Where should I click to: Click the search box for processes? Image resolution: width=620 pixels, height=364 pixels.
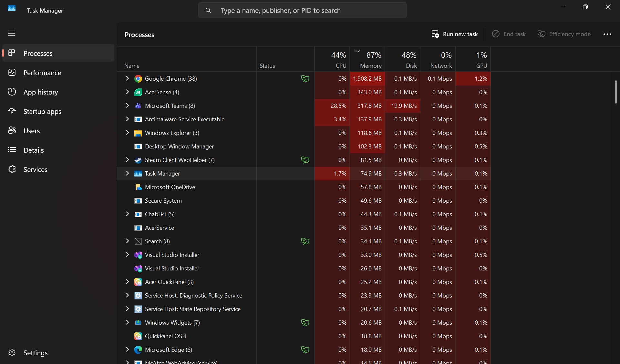tap(302, 10)
